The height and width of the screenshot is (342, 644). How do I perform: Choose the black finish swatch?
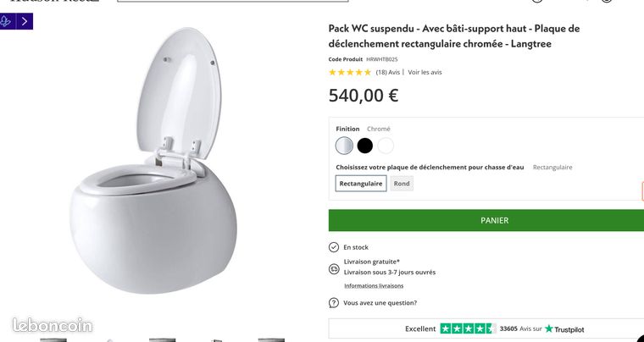pos(364,146)
